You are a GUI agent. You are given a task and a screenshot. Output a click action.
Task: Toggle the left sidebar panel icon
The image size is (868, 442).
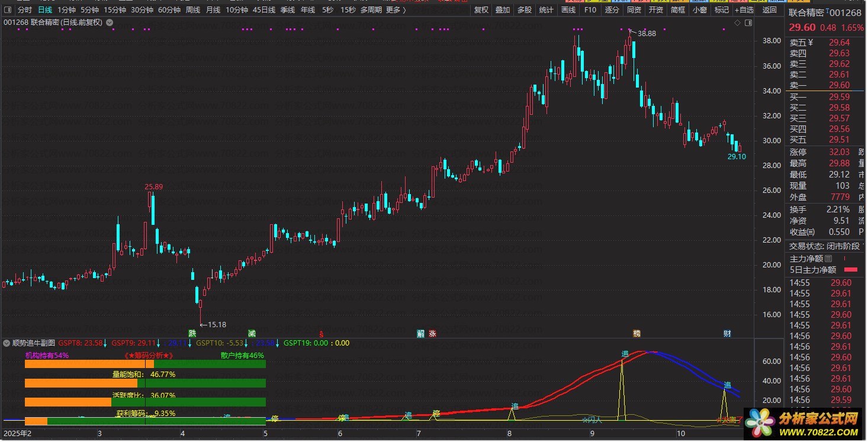[x=7, y=10]
